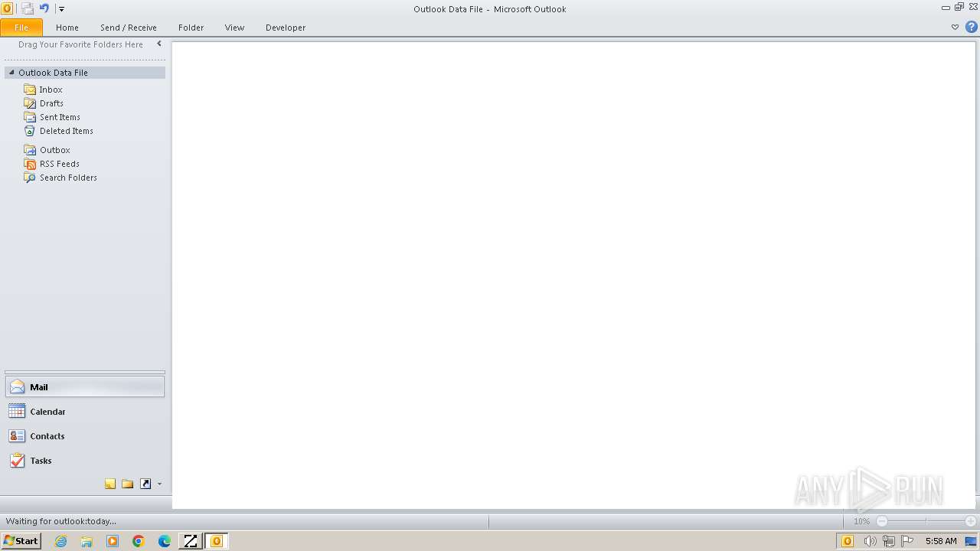Click the Outlook system tray icon
Viewport: 980px width, 551px height.
tap(848, 541)
